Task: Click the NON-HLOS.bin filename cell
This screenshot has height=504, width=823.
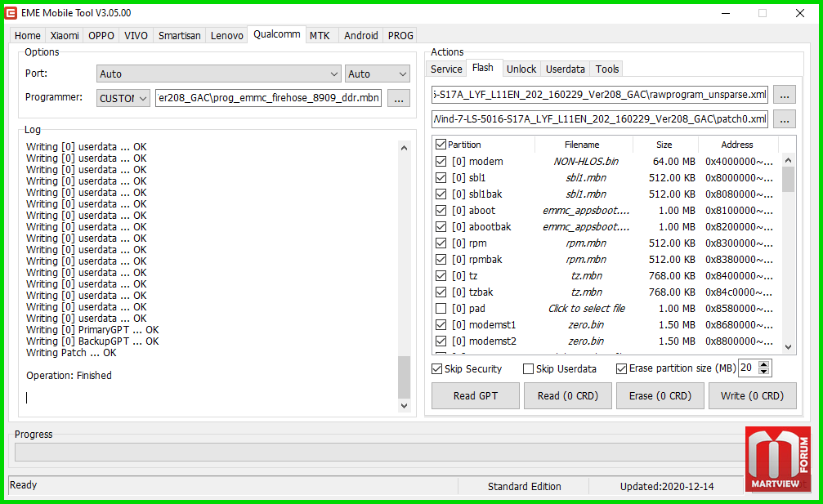Action: click(x=586, y=162)
